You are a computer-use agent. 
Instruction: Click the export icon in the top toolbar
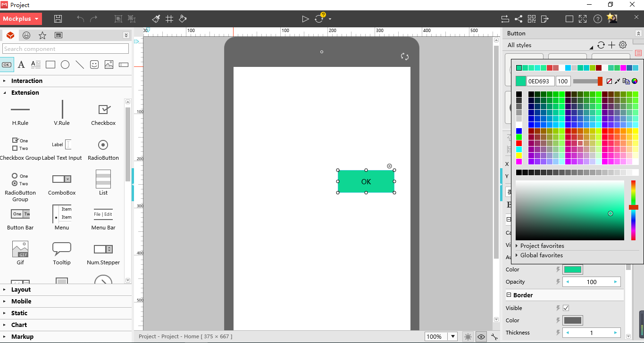545,19
